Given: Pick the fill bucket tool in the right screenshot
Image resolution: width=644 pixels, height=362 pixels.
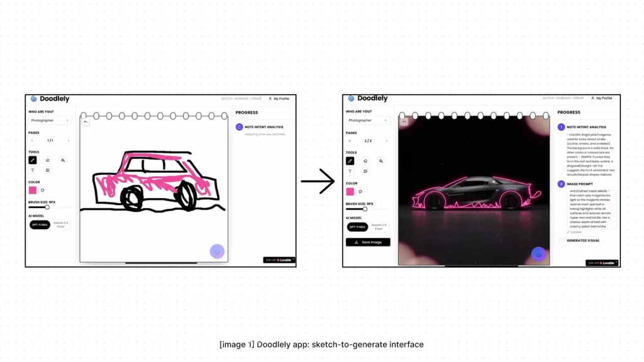Looking at the screenshot, I should pos(380,161).
